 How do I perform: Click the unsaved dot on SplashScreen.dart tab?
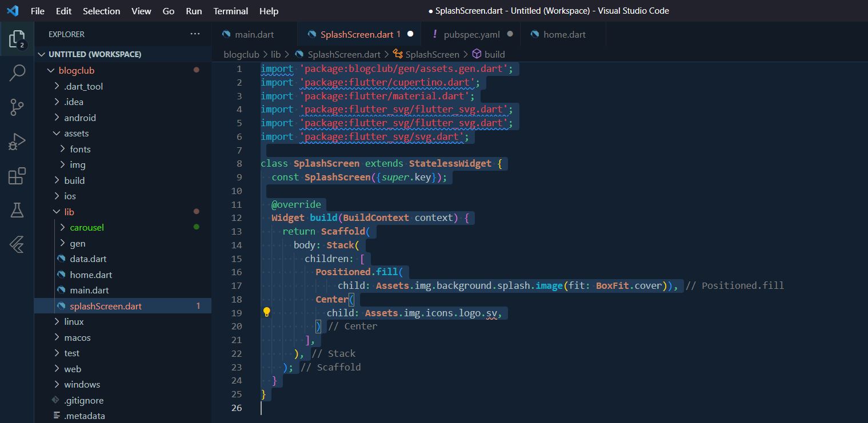[410, 34]
